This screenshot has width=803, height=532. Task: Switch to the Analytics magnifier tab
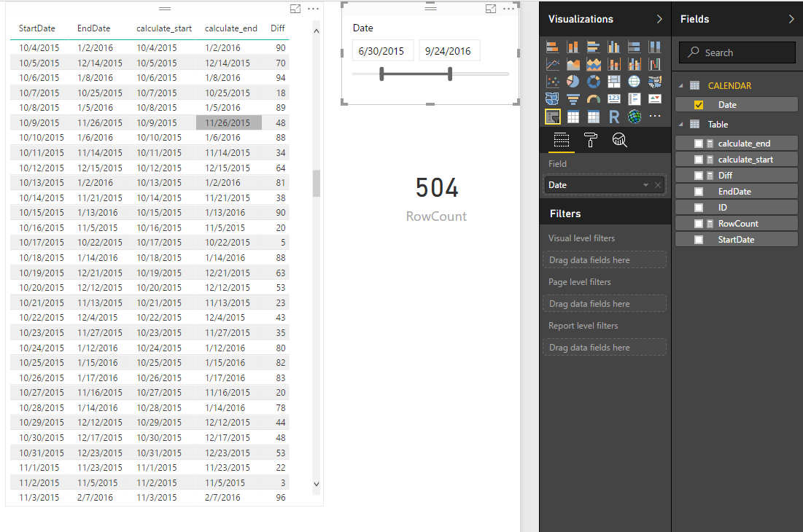[x=620, y=140]
